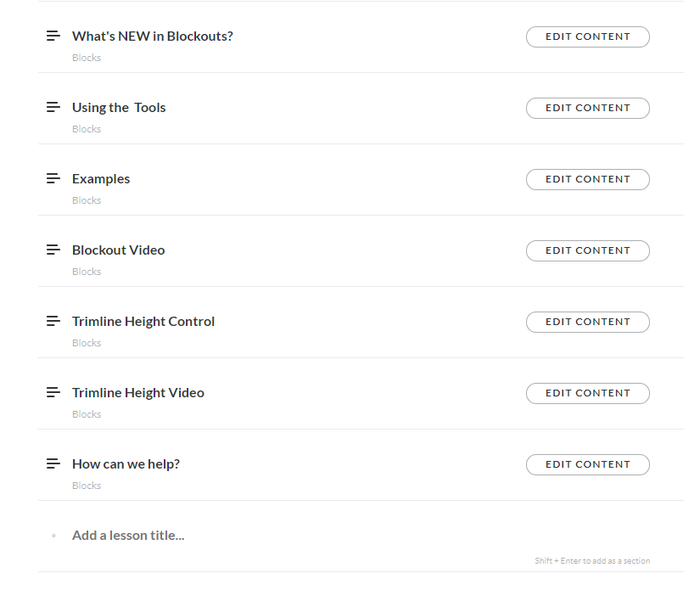Click lesson icon beside Blockout Video
The image size is (700, 601).
[x=53, y=250]
